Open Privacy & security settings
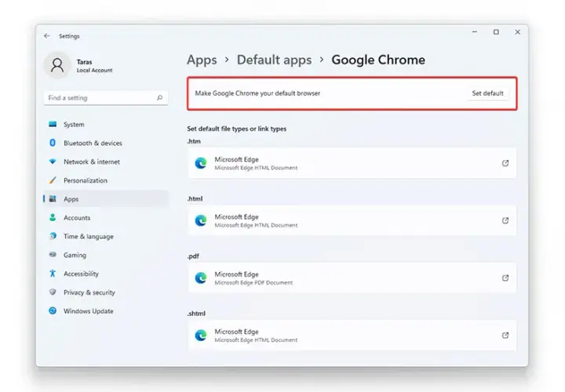The image size is (565, 392). point(106,292)
